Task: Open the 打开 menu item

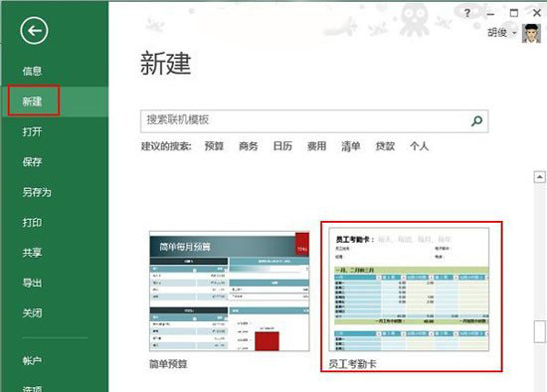Action: pyautogui.click(x=32, y=131)
